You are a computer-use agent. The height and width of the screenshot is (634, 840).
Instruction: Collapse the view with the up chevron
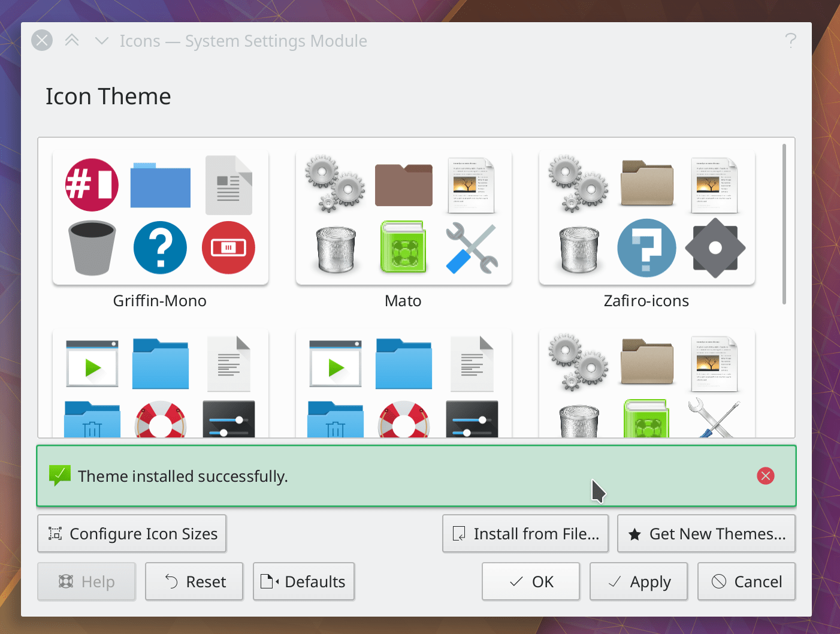(71, 40)
